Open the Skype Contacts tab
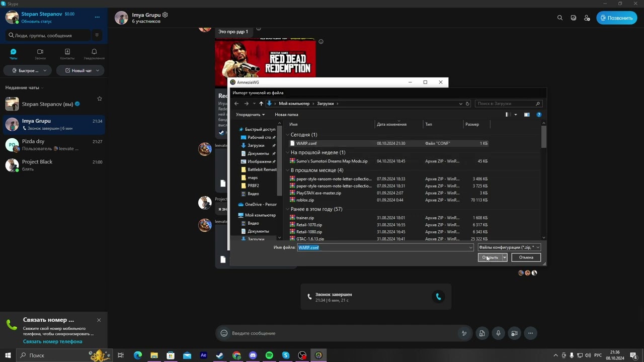Screen dimensions: 644x362 (67, 54)
